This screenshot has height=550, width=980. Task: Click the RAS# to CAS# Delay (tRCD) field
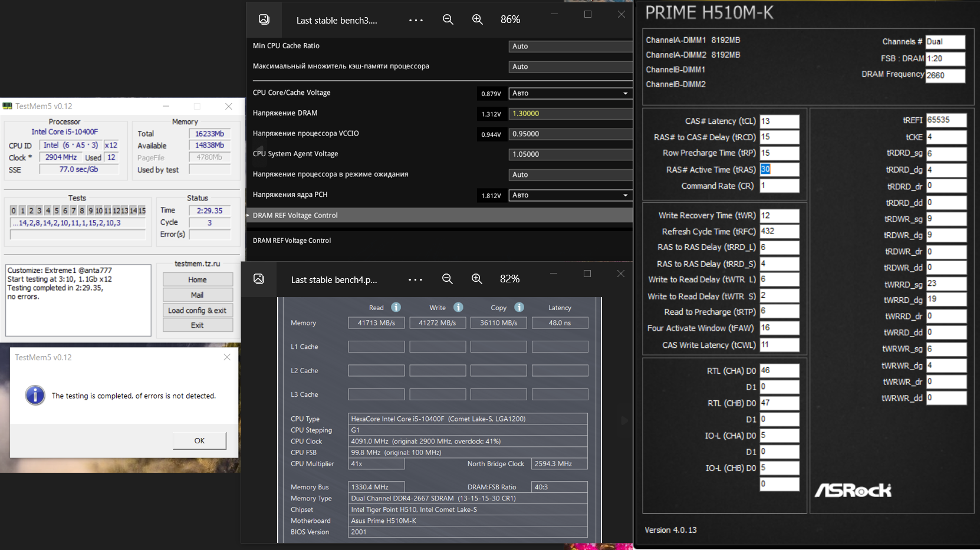pos(780,137)
